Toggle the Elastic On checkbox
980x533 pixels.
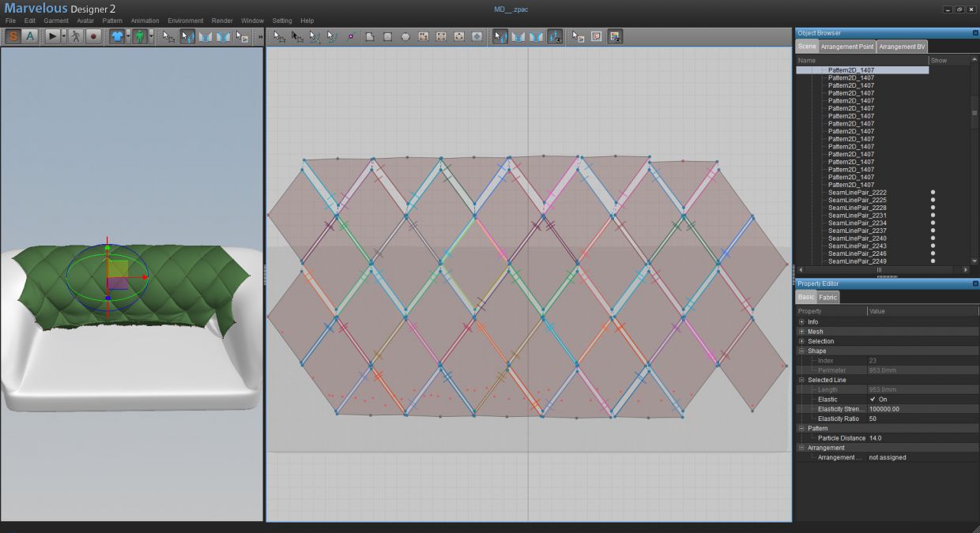click(x=873, y=400)
